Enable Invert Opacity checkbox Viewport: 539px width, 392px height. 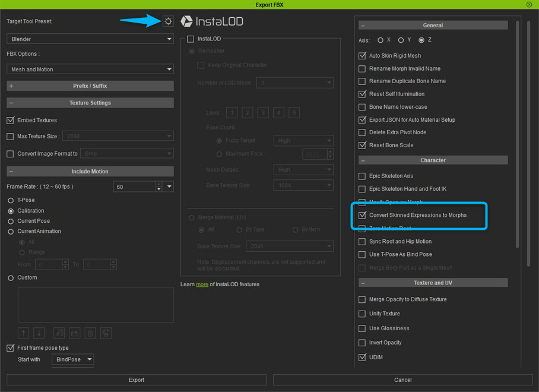(362, 343)
